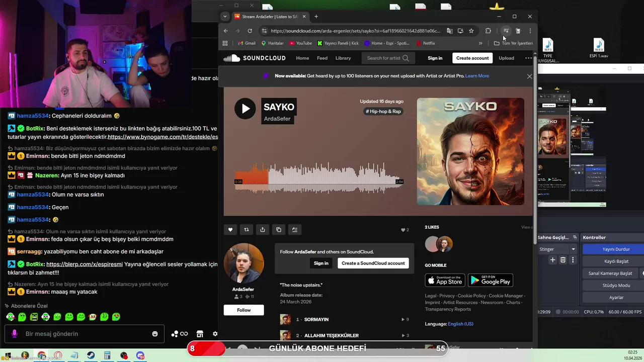Click the Upload menu item
This screenshot has height=362, width=644.
tap(506, 58)
